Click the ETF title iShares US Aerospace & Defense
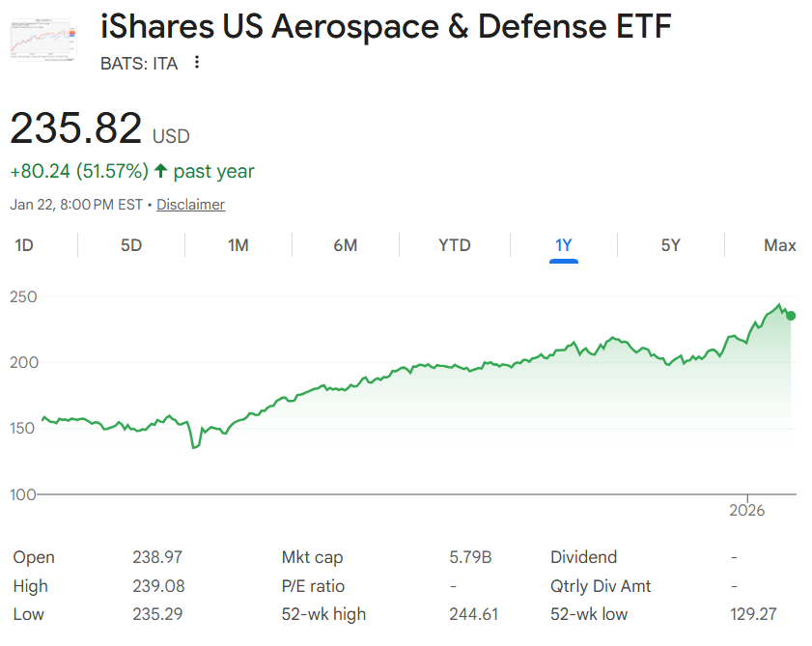 tap(384, 26)
